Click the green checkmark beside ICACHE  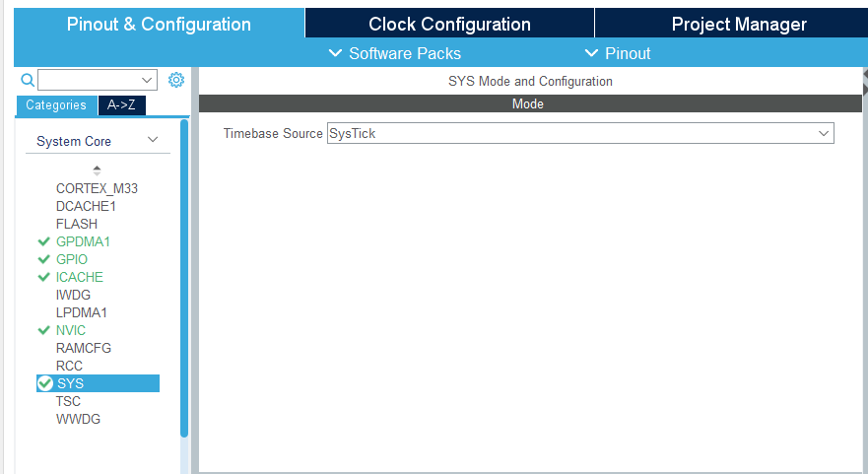click(43, 277)
